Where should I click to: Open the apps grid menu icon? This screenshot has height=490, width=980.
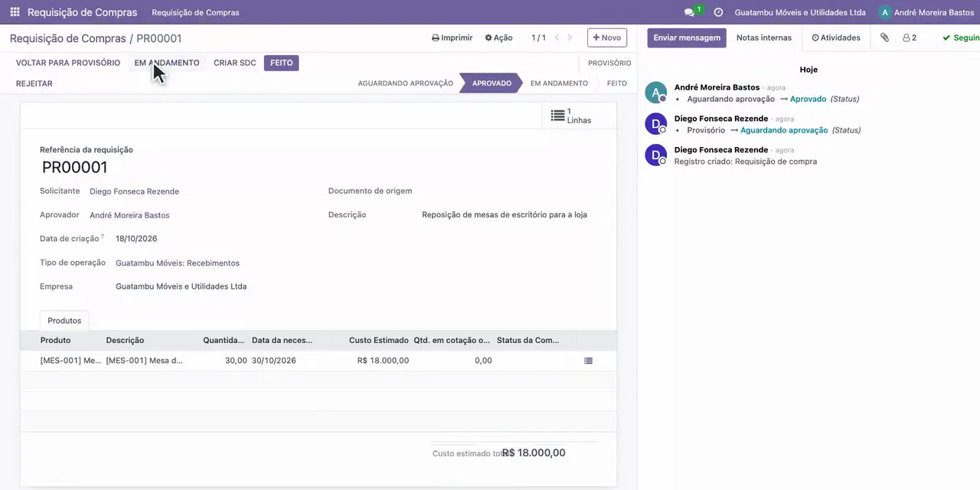[x=15, y=12]
